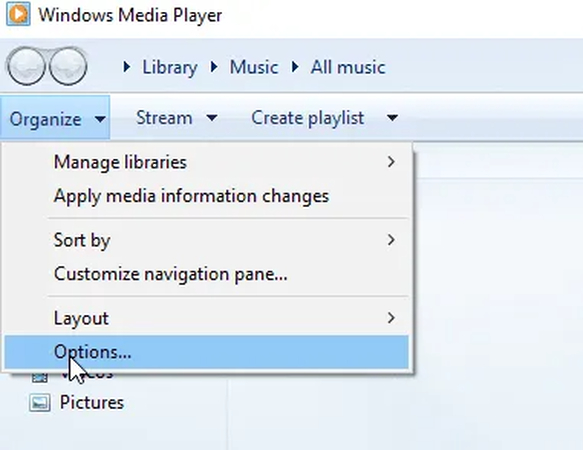The image size is (583, 450).
Task: Click the Music breadcrumb link
Action: tap(254, 67)
